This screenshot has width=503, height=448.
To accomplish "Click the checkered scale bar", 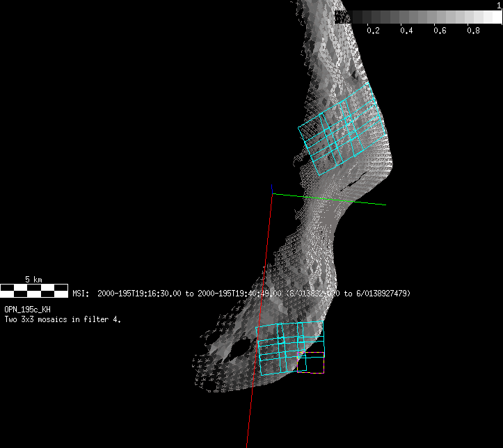I will 34,290.
